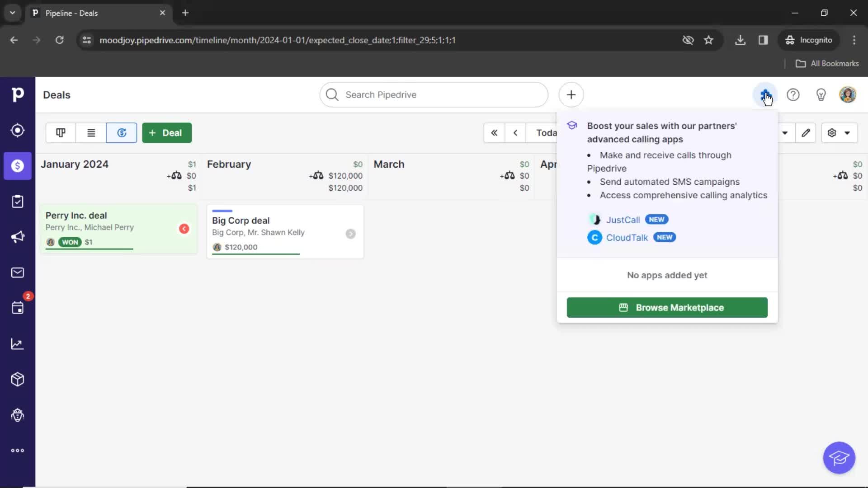Click the Activities sidebar icon
The height and width of the screenshot is (488, 868).
pyautogui.click(x=17, y=308)
